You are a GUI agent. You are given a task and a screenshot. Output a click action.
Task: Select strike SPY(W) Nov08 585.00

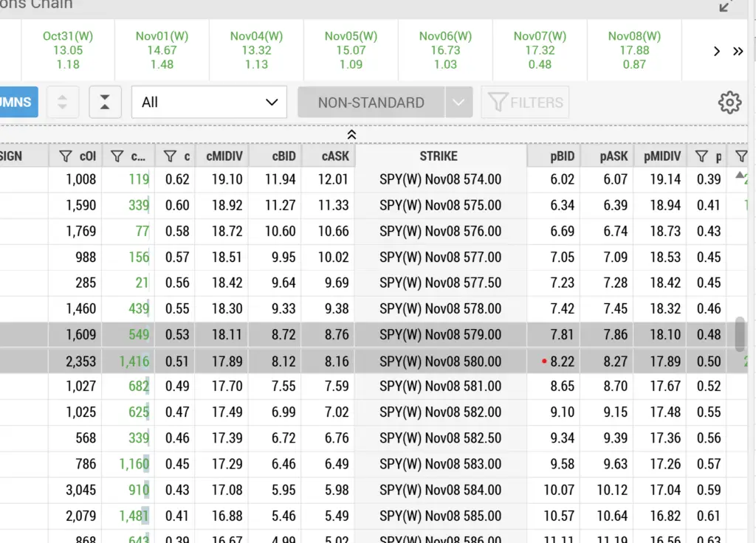440,516
